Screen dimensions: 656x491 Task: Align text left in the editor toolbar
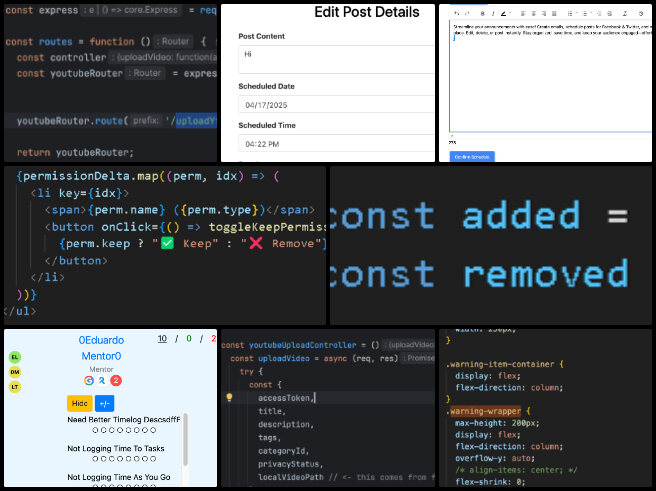523,13
